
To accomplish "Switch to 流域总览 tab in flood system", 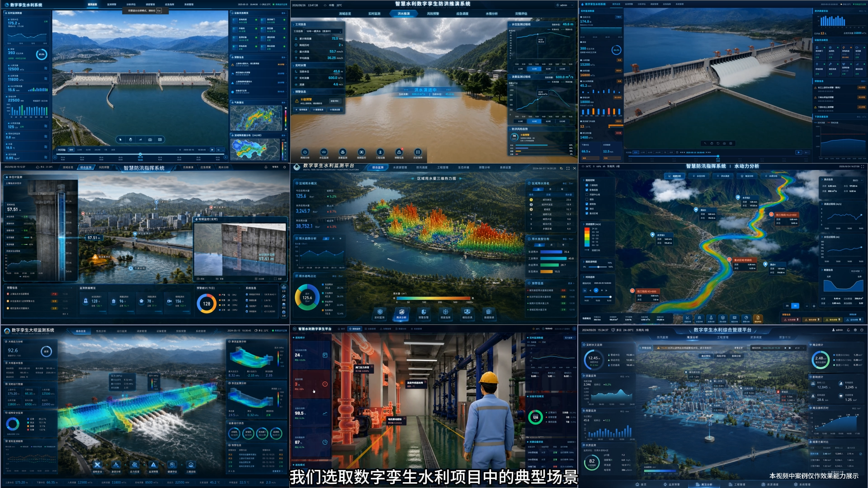I will (x=345, y=14).
